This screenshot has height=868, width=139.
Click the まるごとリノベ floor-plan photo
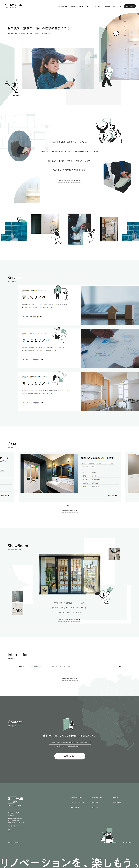[x=110, y=348]
